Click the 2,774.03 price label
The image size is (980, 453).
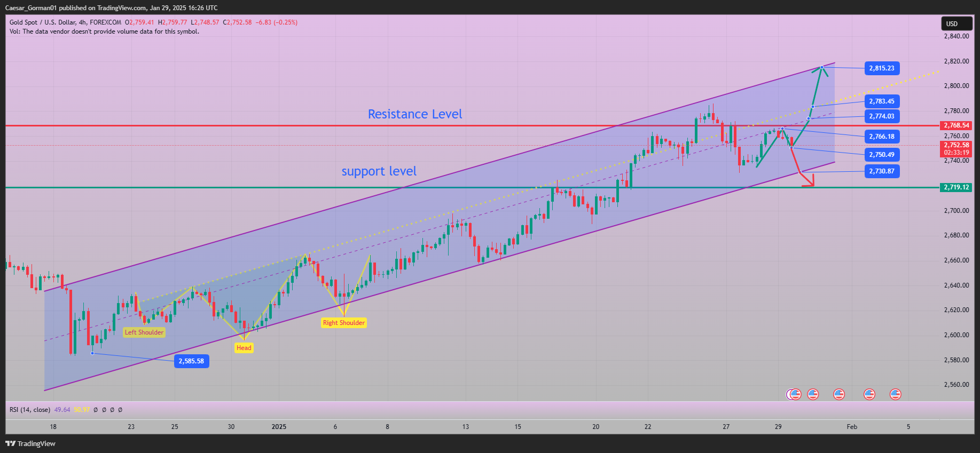tap(882, 116)
